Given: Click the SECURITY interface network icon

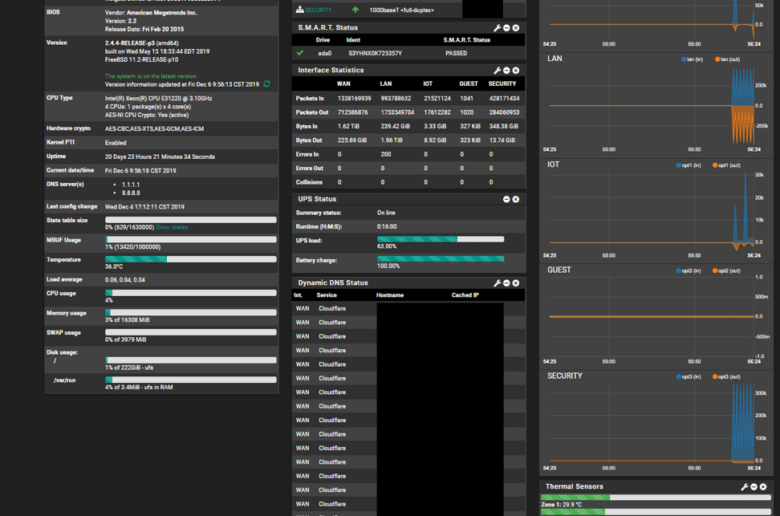Looking at the screenshot, I should click(299, 10).
